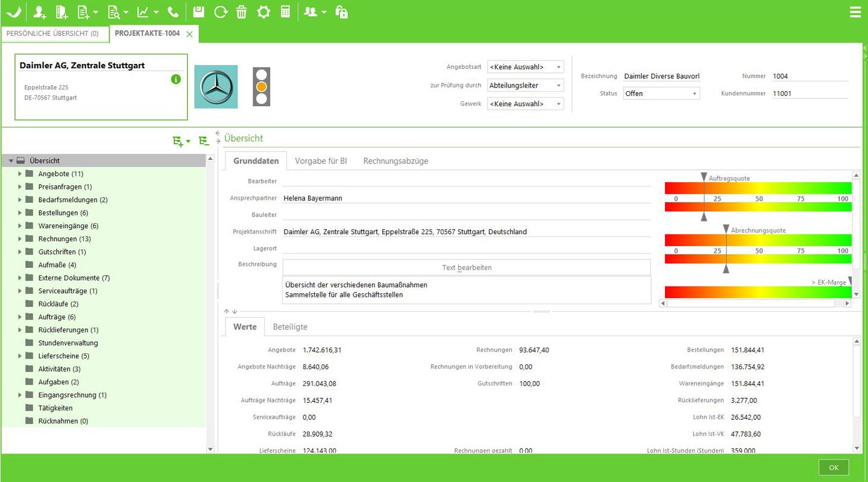Click the EK-Marge gradient bar
The width and height of the screenshot is (868, 482).
758,292
